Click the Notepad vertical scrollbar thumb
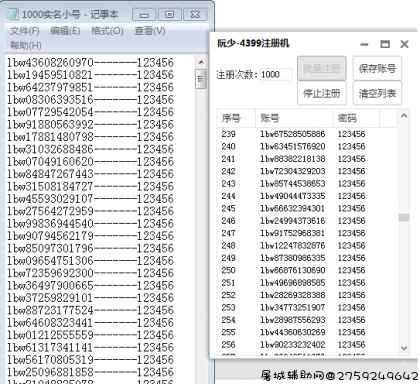The image size is (420, 384). tap(201, 79)
